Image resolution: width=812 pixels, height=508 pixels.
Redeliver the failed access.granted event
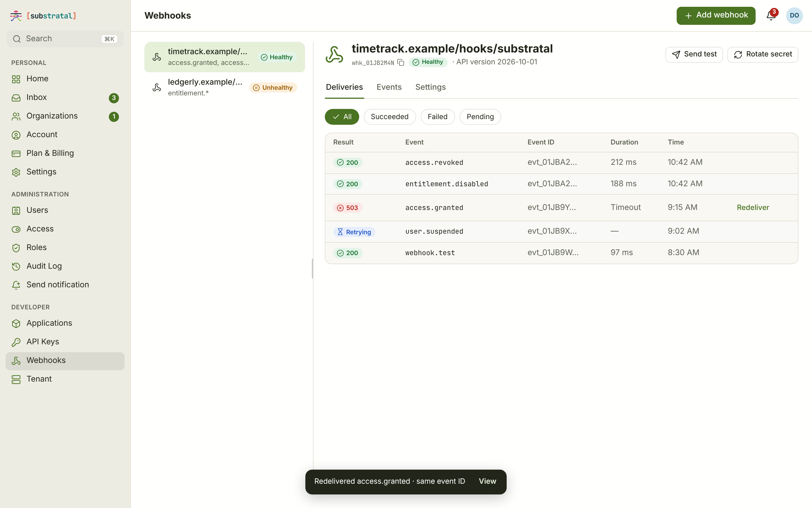tap(753, 208)
